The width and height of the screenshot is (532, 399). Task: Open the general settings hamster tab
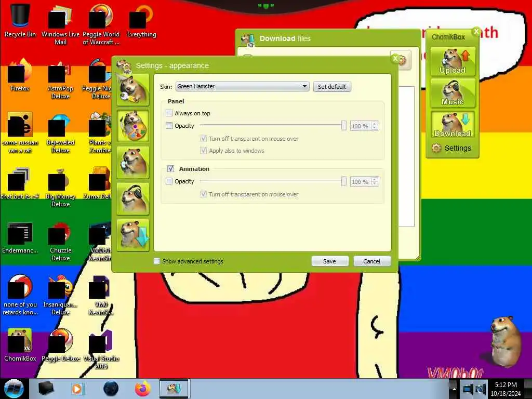(132, 89)
